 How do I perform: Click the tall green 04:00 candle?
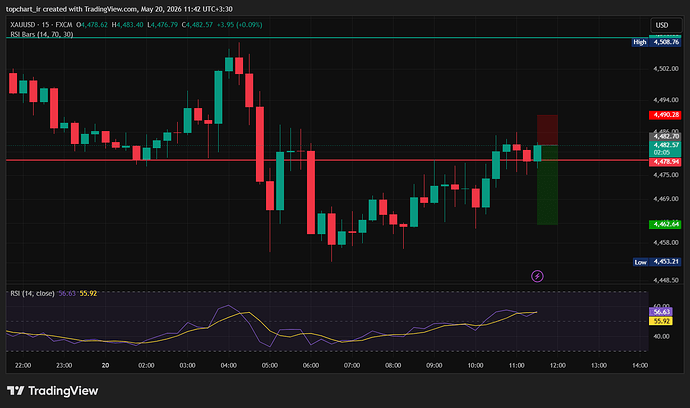(x=218, y=97)
